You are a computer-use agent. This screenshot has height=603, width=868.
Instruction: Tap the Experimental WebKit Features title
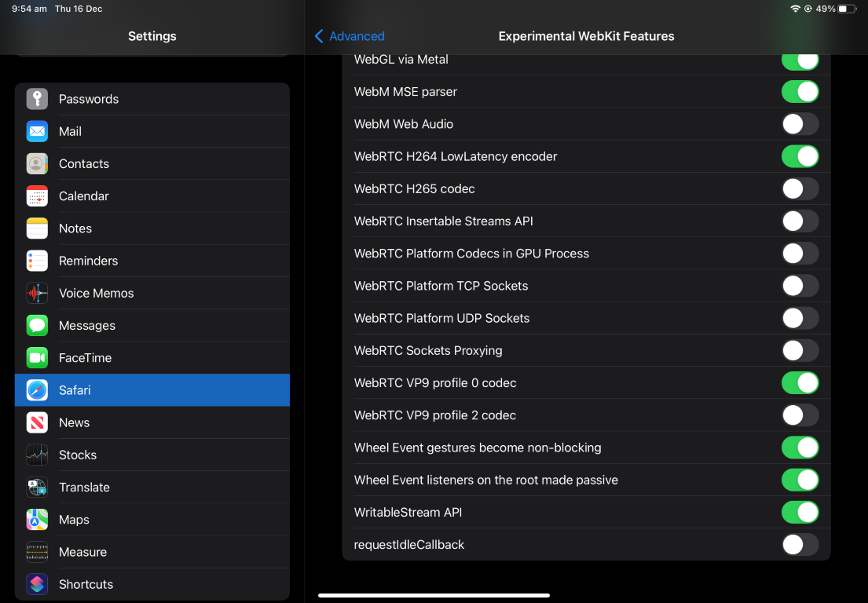(586, 36)
